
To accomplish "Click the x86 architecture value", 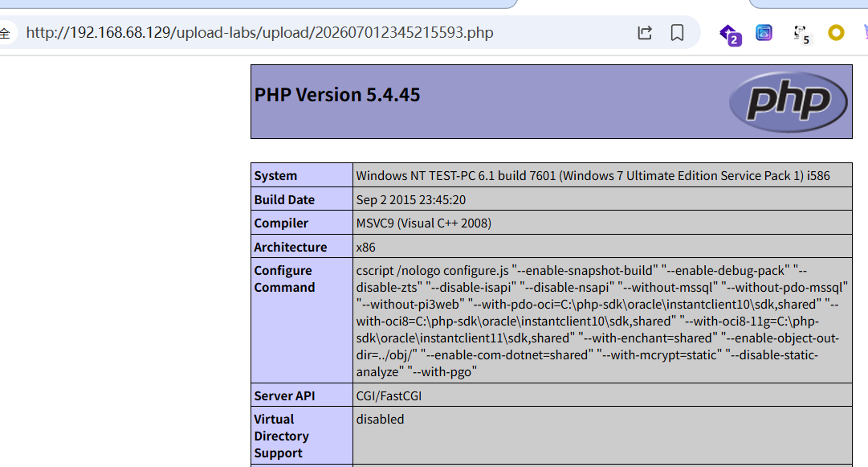I will pos(365,247).
